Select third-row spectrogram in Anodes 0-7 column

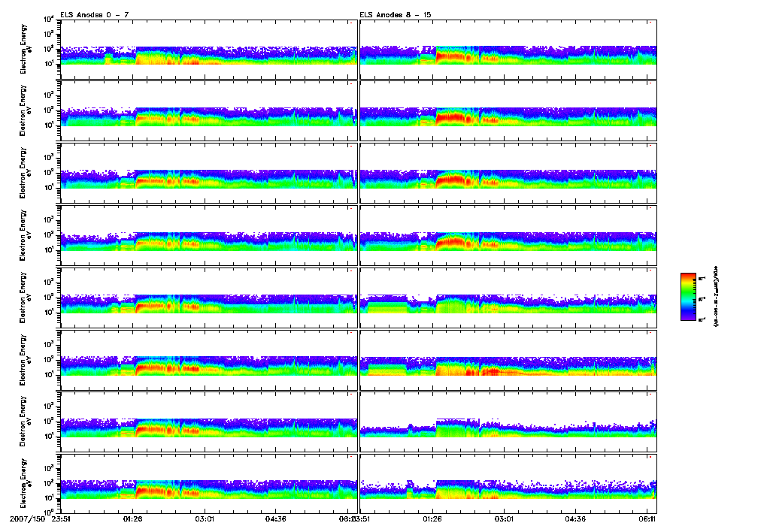(209, 174)
